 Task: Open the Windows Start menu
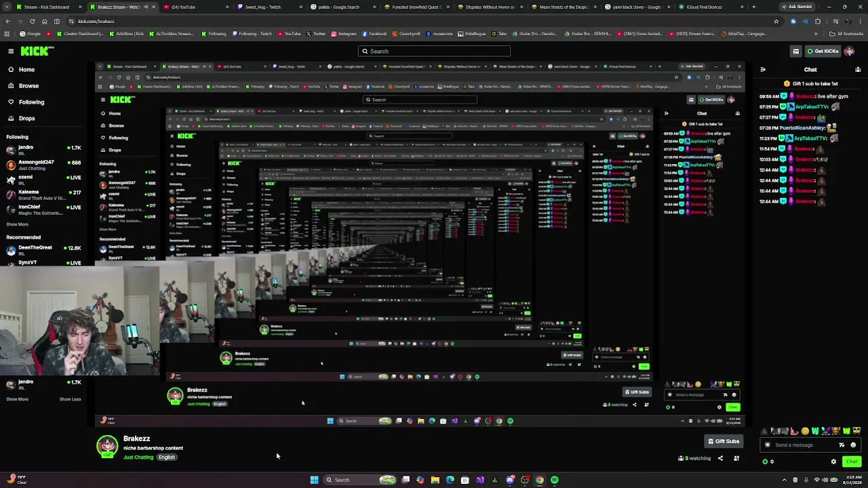pos(314,480)
